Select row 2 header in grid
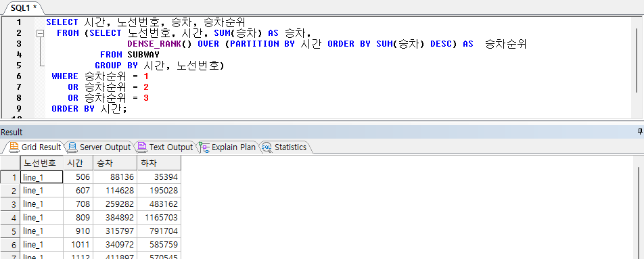The height and width of the screenshot is (259, 644). (x=10, y=191)
